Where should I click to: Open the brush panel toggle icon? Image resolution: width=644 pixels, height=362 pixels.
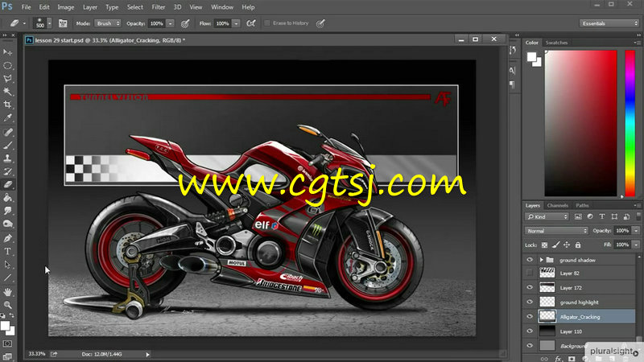(x=63, y=23)
